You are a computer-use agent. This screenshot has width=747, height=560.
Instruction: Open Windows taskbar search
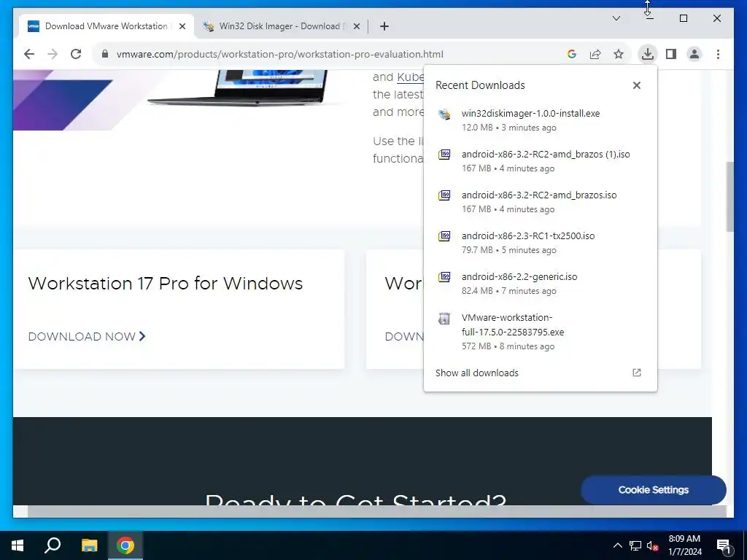click(53, 545)
